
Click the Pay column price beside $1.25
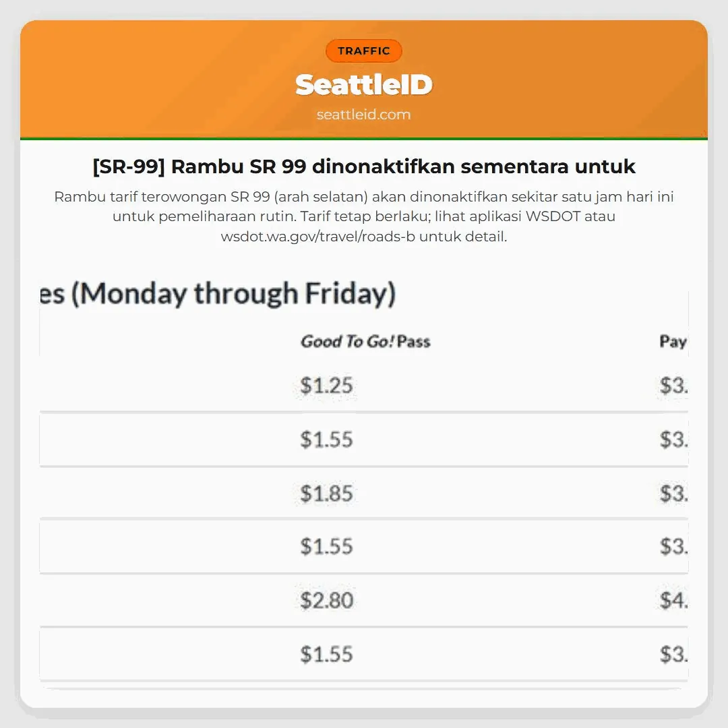673,386
